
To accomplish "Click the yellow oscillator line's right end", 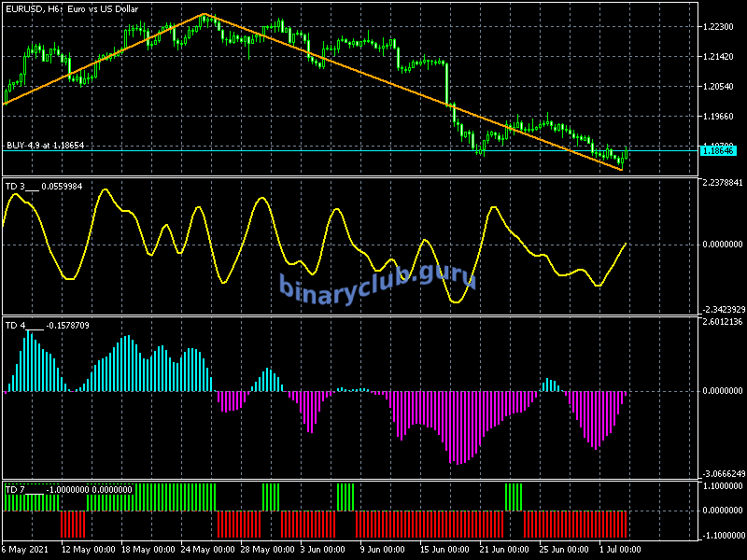I will point(624,244).
